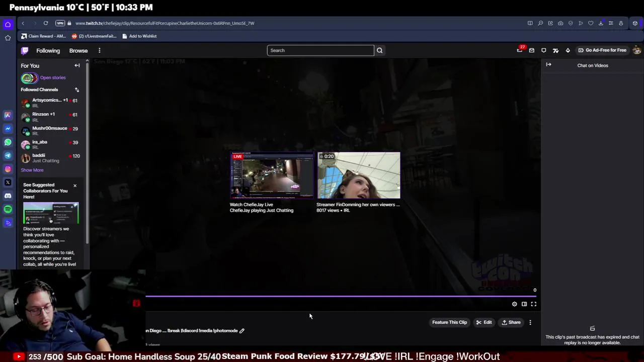Toggle fullscreen on the video player
The height and width of the screenshot is (362, 644).
[534, 304]
